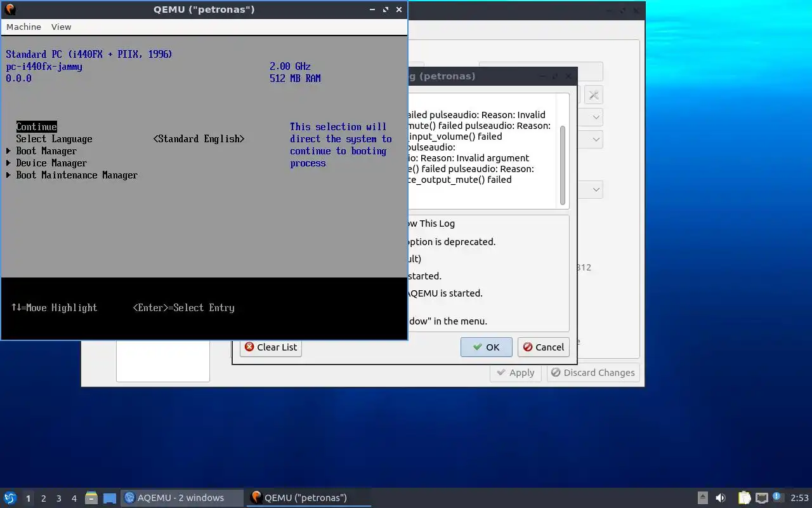Expand the Device Manager entry
Screen dimensions: 812x508
coord(51,163)
